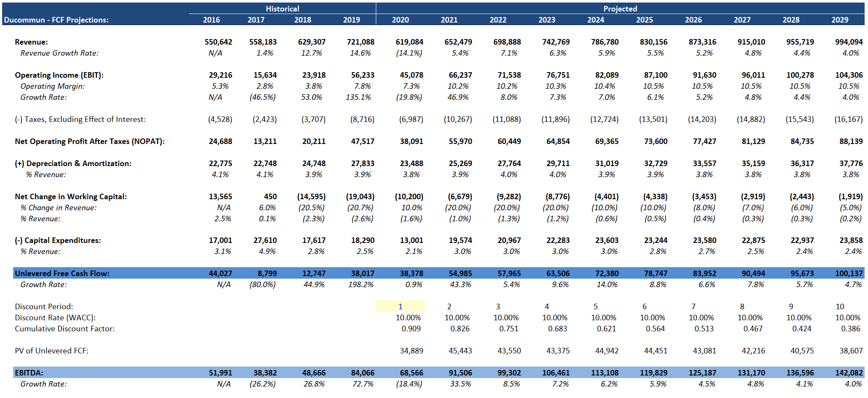
Task: Click the Discount Rate (WACC) label
Action: 55,318
